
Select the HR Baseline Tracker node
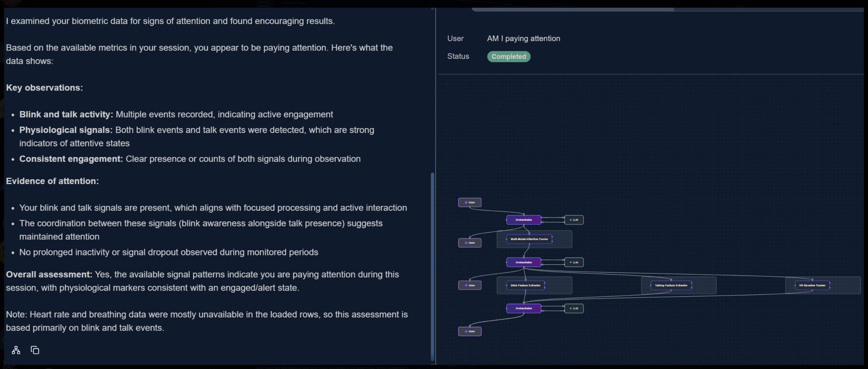(812, 285)
